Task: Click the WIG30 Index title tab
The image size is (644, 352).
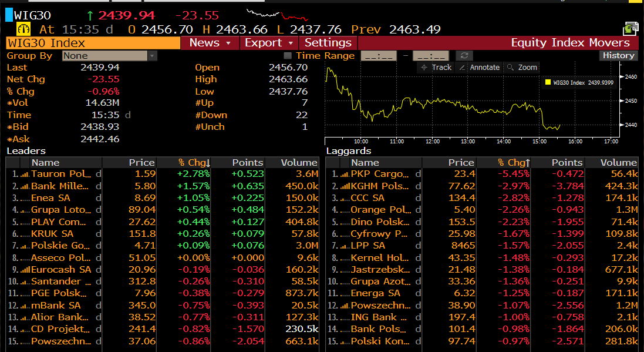Action: (x=93, y=43)
